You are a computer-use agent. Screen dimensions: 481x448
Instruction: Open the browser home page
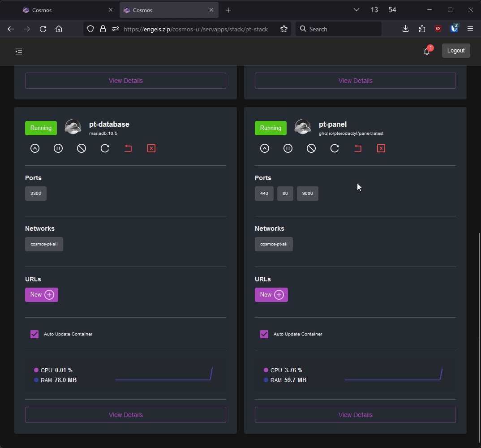click(59, 29)
